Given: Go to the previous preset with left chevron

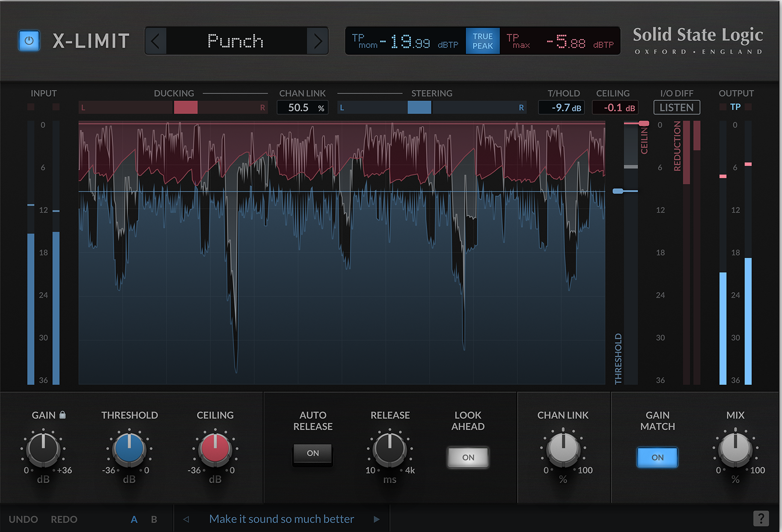Looking at the screenshot, I should (x=156, y=41).
